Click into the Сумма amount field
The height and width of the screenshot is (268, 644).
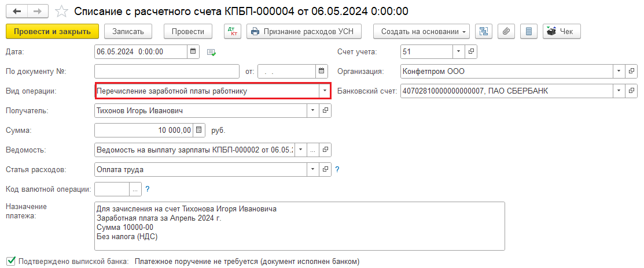click(143, 131)
